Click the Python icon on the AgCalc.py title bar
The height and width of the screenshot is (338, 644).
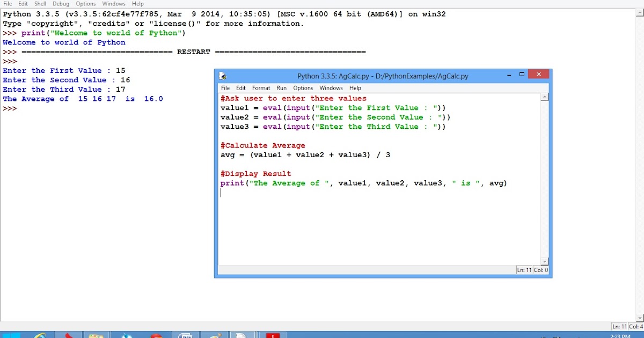click(223, 76)
